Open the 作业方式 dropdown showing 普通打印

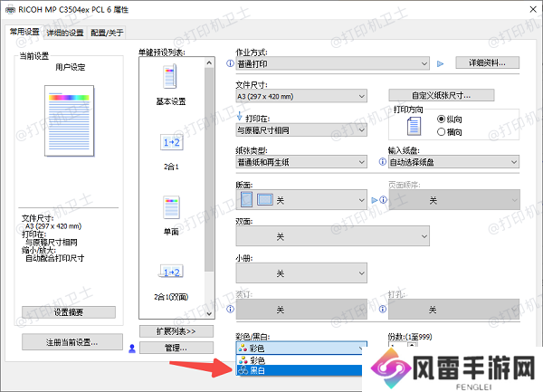tap(333, 63)
